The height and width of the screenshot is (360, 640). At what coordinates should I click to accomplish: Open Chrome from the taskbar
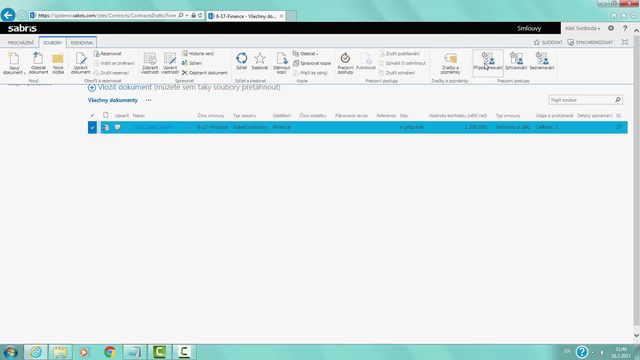109,352
